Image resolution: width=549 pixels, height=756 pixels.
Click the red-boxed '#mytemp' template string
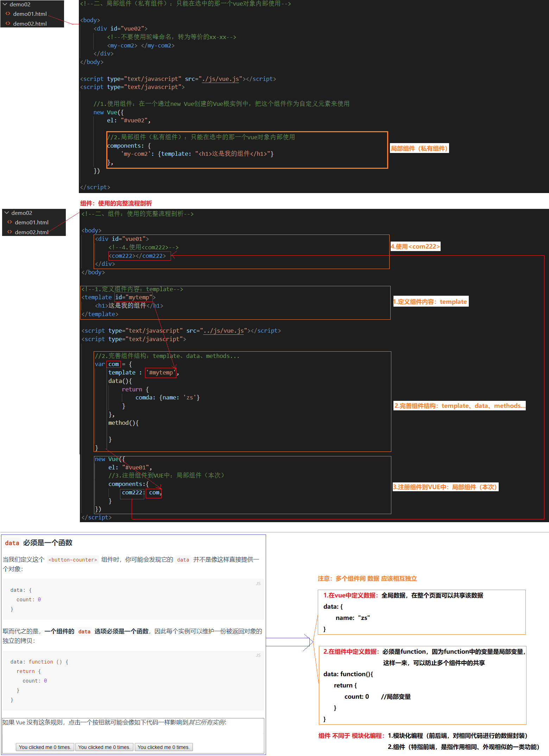tap(160, 372)
